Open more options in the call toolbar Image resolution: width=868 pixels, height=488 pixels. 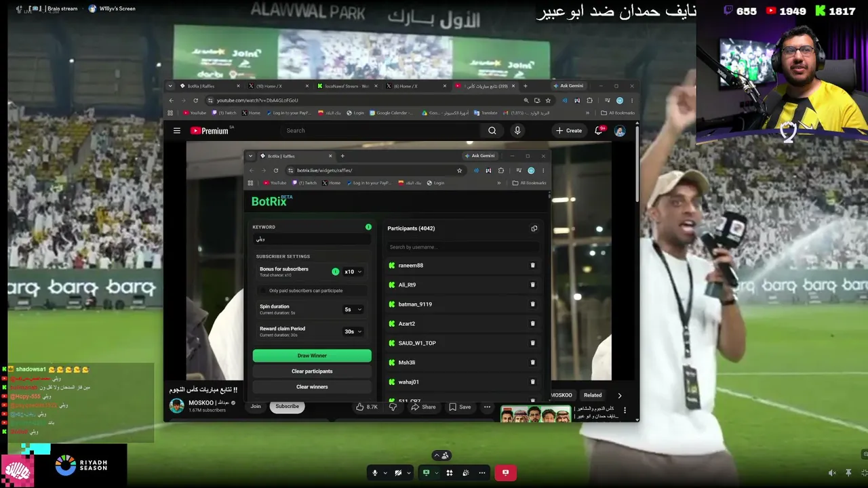(482, 473)
